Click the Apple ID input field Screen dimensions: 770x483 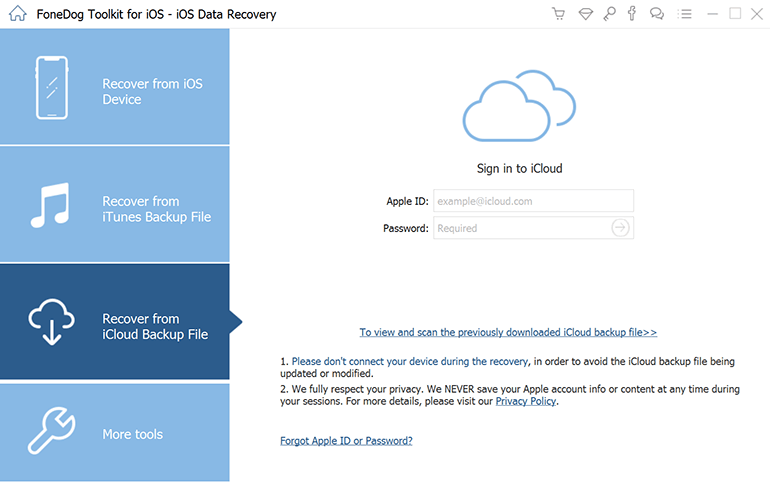pos(532,201)
